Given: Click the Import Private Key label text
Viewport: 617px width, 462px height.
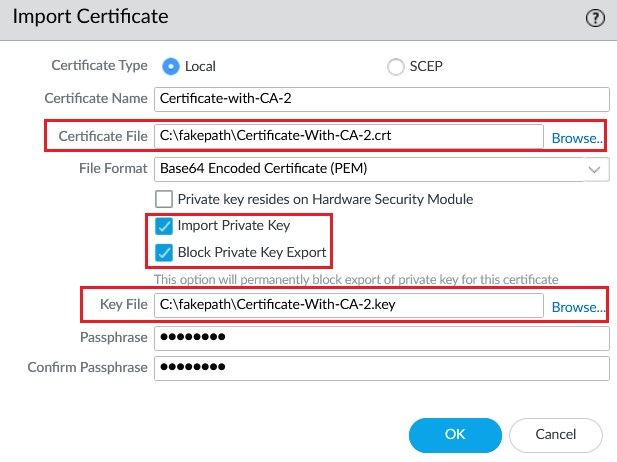Looking at the screenshot, I should [x=233, y=226].
